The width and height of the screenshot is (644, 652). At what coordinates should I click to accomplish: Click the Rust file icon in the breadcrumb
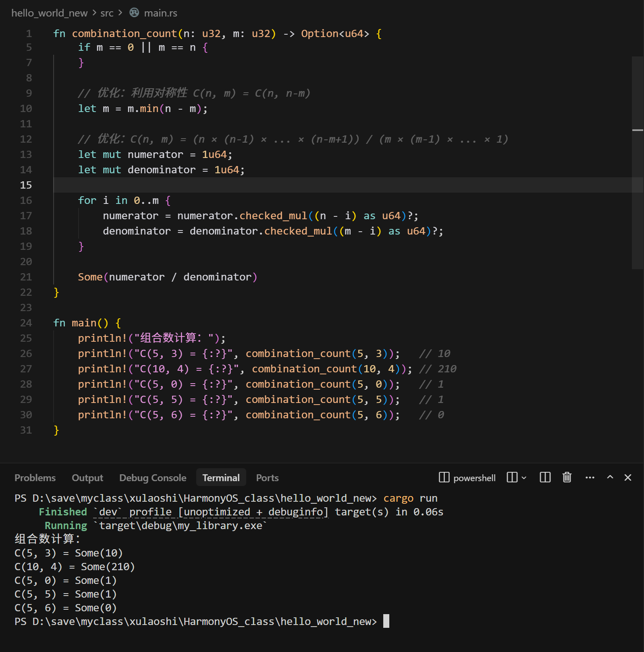[134, 13]
